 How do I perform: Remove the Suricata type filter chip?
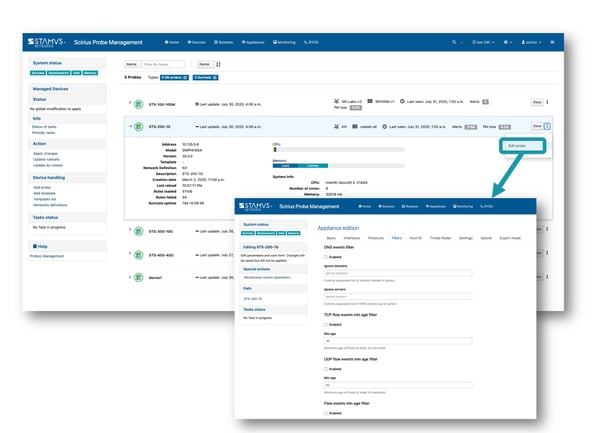pyautogui.click(x=215, y=78)
